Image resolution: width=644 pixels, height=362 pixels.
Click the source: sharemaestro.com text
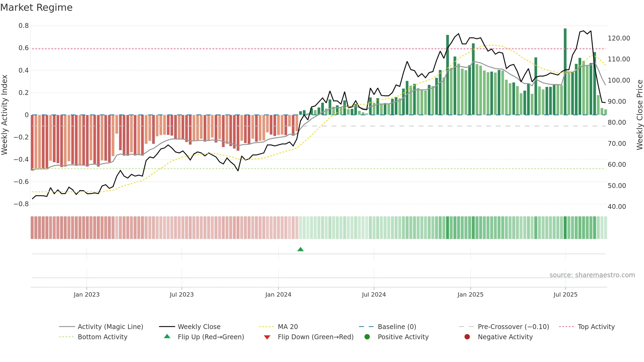[592, 275]
